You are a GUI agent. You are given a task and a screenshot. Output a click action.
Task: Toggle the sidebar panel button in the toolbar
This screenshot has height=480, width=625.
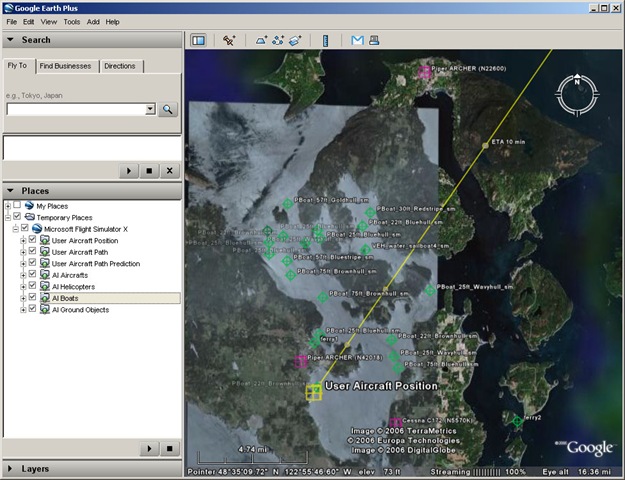point(199,40)
